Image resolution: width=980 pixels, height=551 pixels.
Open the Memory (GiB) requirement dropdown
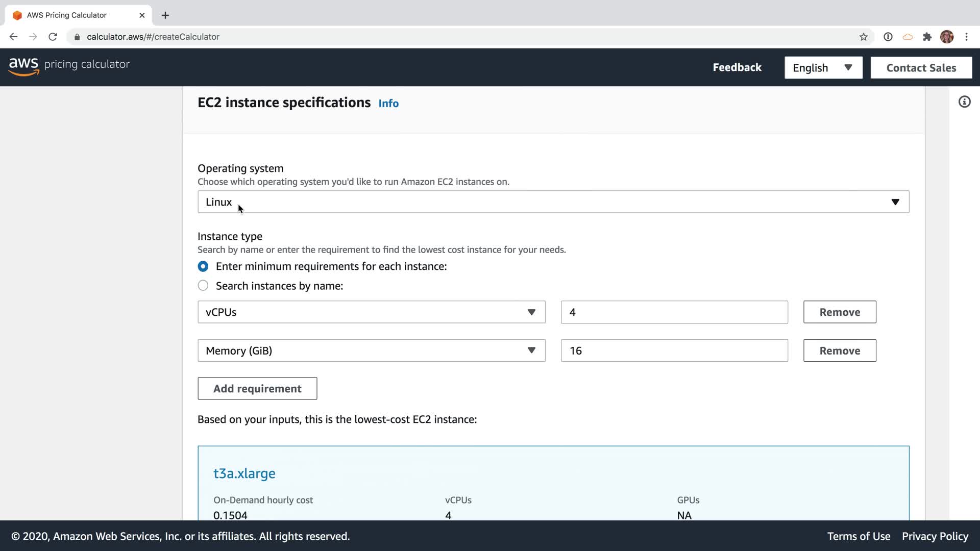[371, 351]
